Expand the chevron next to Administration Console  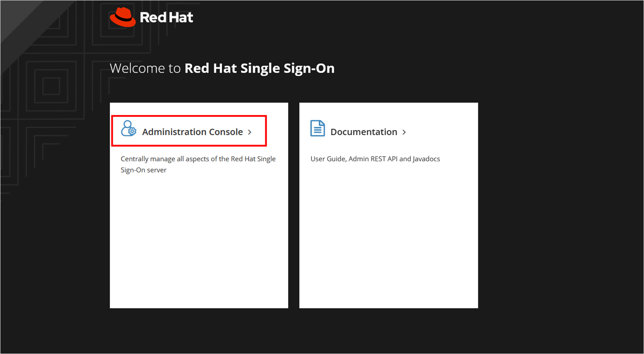249,132
